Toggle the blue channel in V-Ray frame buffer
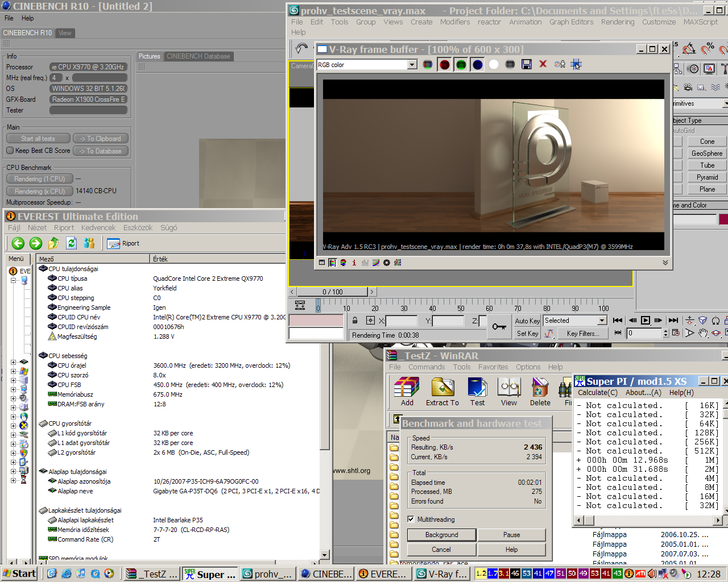 pos(477,64)
